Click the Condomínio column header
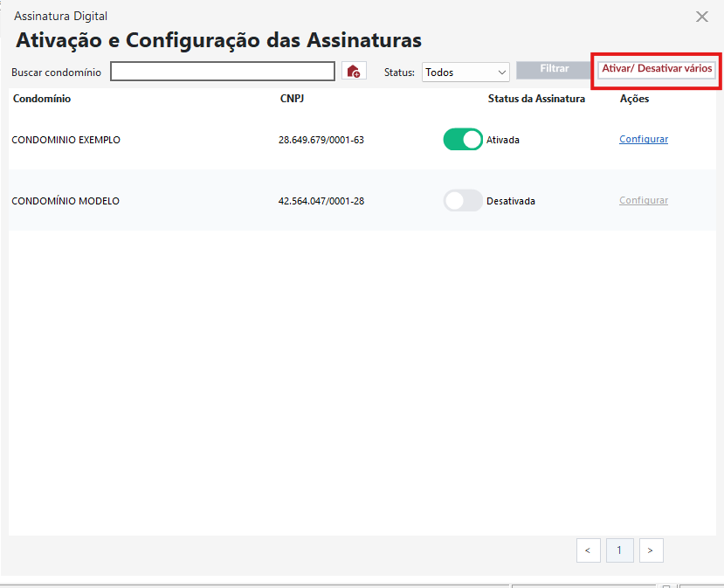The image size is (724, 588). tap(42, 99)
